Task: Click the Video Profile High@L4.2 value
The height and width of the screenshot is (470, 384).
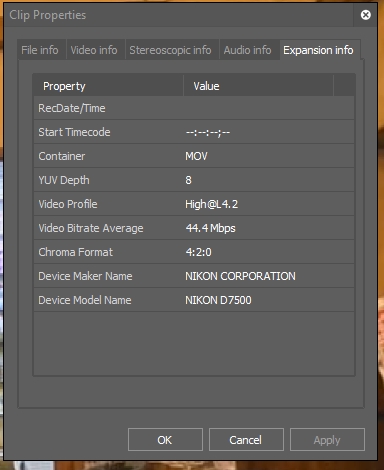Action: coord(211,204)
